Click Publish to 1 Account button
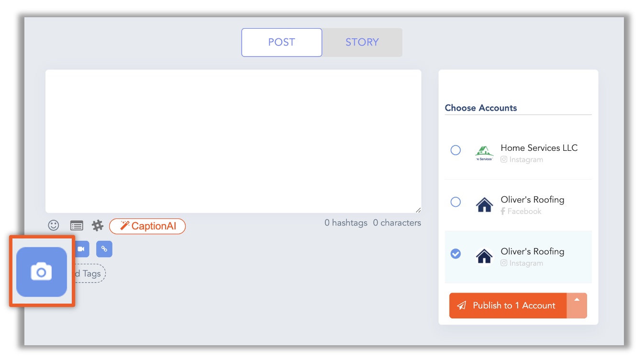 pyautogui.click(x=508, y=305)
